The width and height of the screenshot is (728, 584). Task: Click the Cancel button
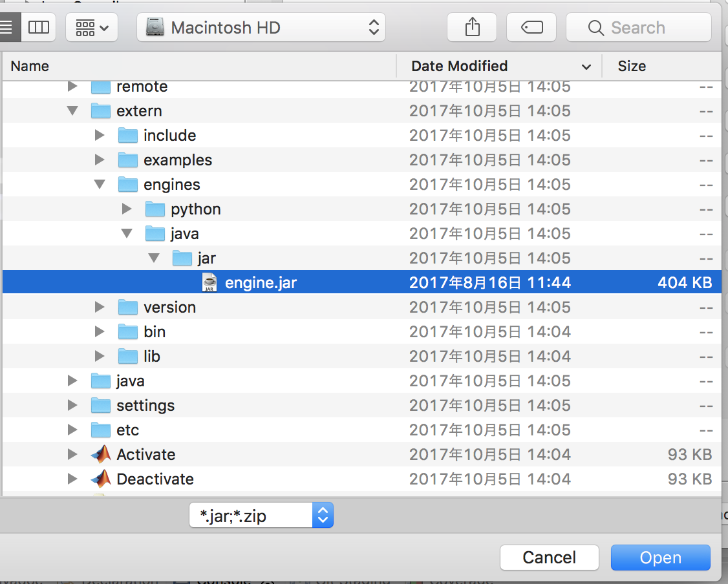coord(549,557)
